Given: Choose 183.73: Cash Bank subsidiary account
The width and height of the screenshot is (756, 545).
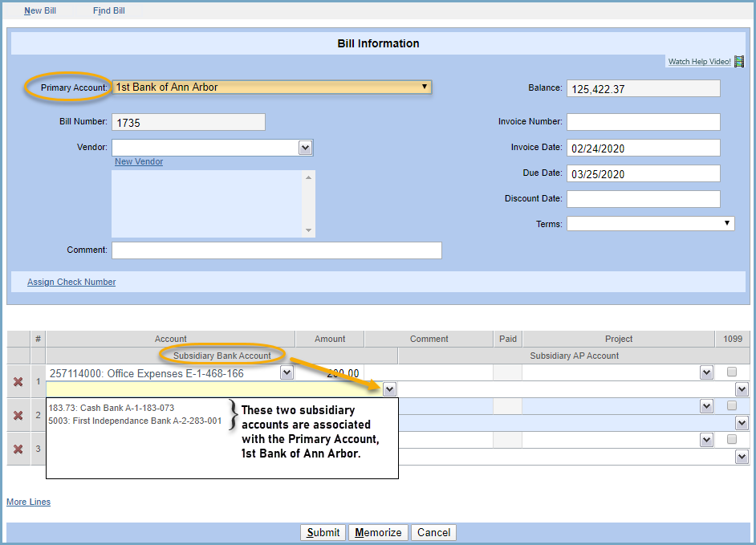Looking at the screenshot, I should pyautogui.click(x=112, y=408).
